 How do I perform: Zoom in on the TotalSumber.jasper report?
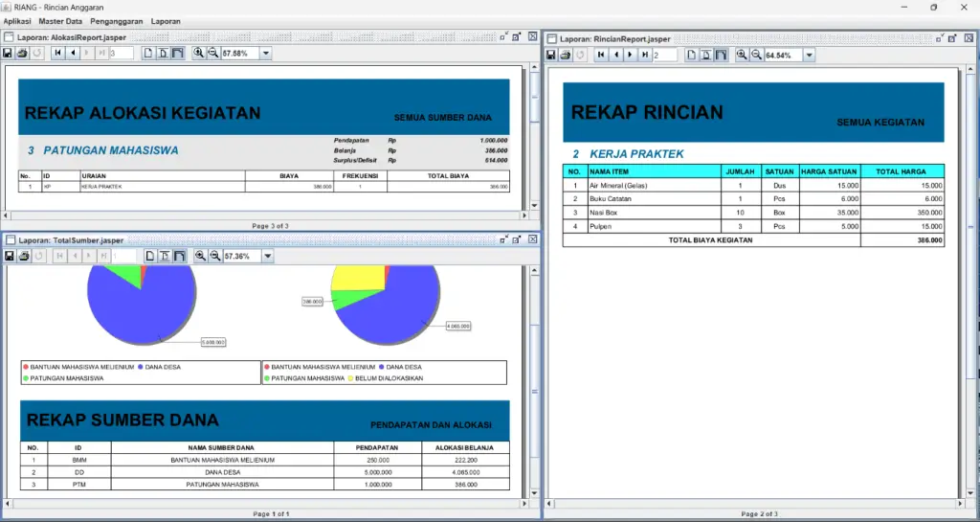[x=199, y=257]
